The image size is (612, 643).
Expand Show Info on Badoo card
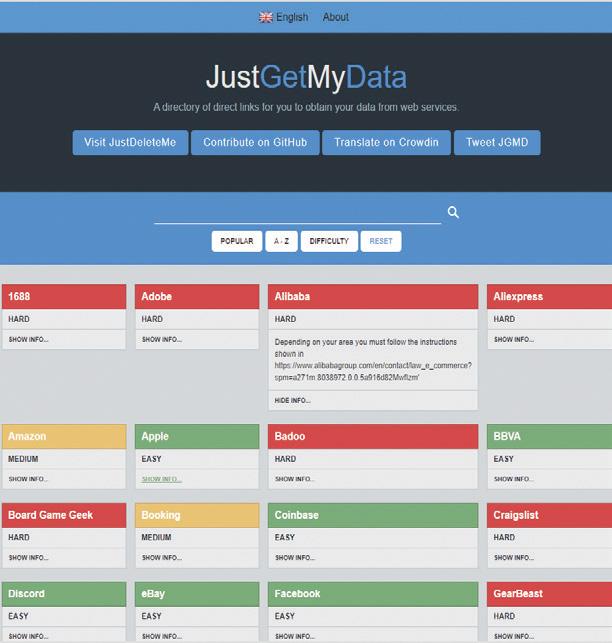(x=295, y=479)
